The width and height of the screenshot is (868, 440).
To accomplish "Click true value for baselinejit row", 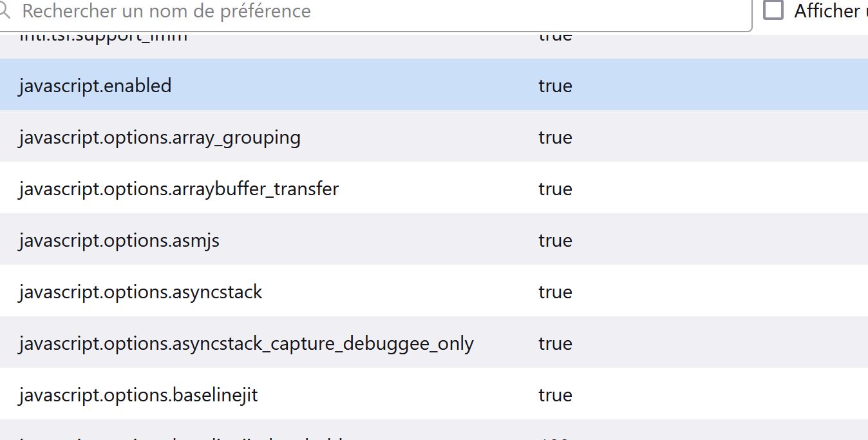I will pyautogui.click(x=555, y=395).
